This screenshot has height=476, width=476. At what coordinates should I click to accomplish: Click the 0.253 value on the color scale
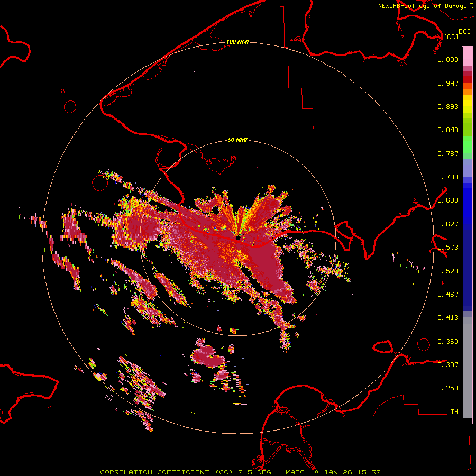point(448,388)
